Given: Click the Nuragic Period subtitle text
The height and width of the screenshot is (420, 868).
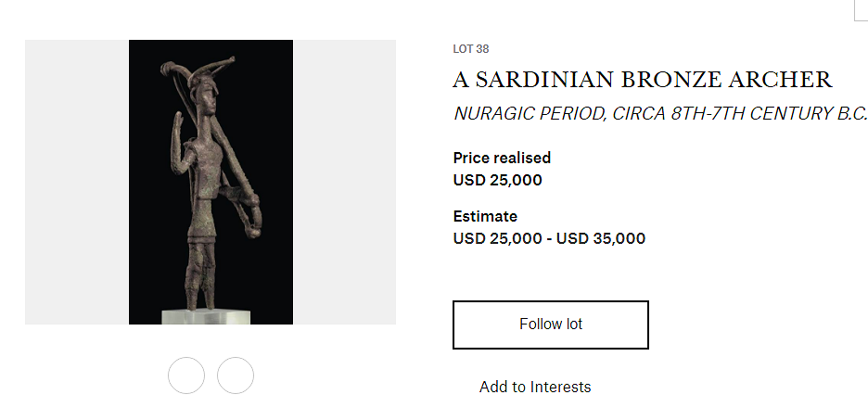Looking at the screenshot, I should [659, 114].
